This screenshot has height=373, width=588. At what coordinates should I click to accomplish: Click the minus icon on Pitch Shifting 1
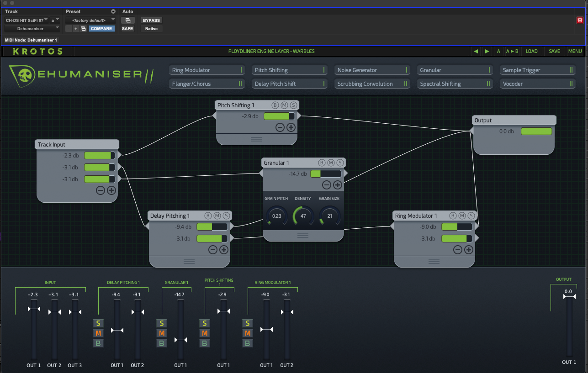pyautogui.click(x=280, y=127)
